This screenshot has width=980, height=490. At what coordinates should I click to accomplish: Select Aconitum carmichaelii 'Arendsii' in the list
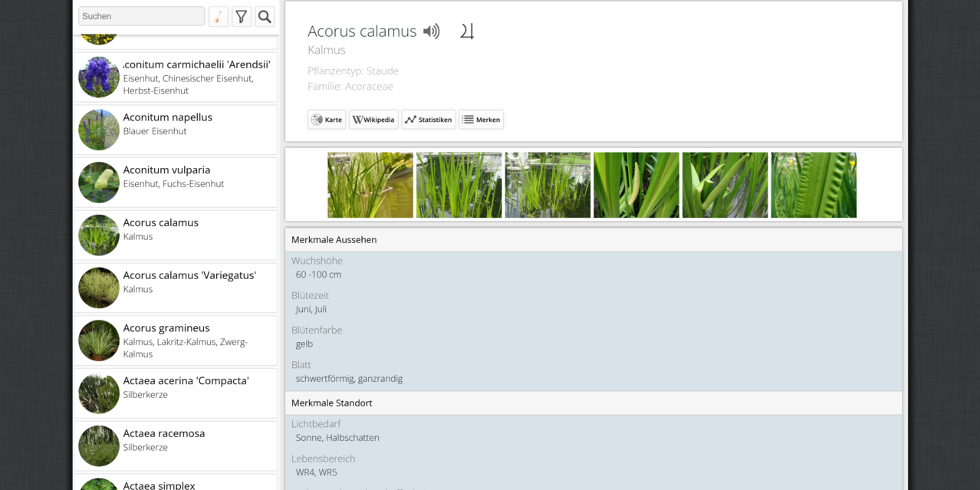(176, 77)
